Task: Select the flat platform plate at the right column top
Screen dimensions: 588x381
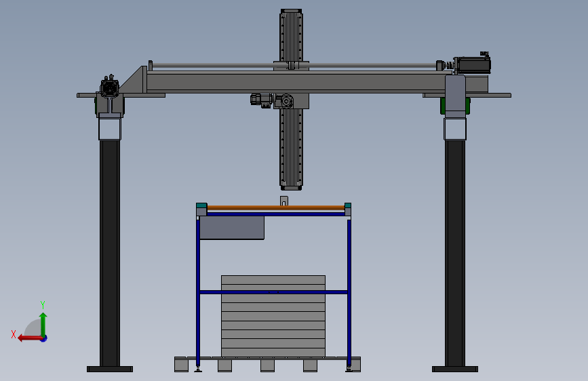Action: (x=467, y=95)
